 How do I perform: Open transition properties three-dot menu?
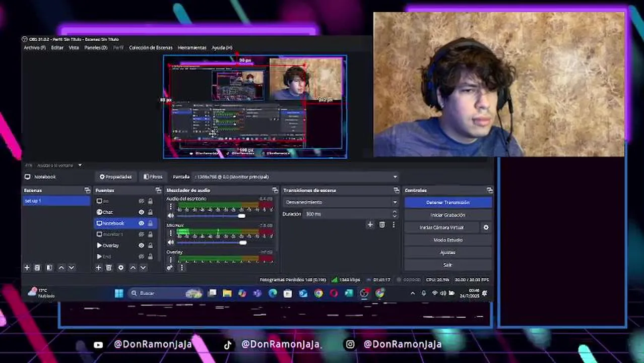pyautogui.click(x=394, y=225)
